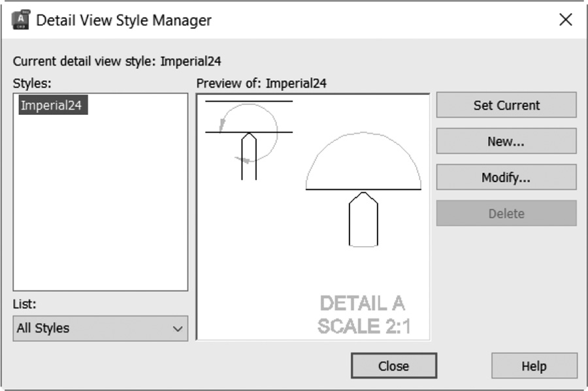Screen dimensions: 588x391
Task: Click the AutoCAD application icon in title bar
Action: coord(20,20)
